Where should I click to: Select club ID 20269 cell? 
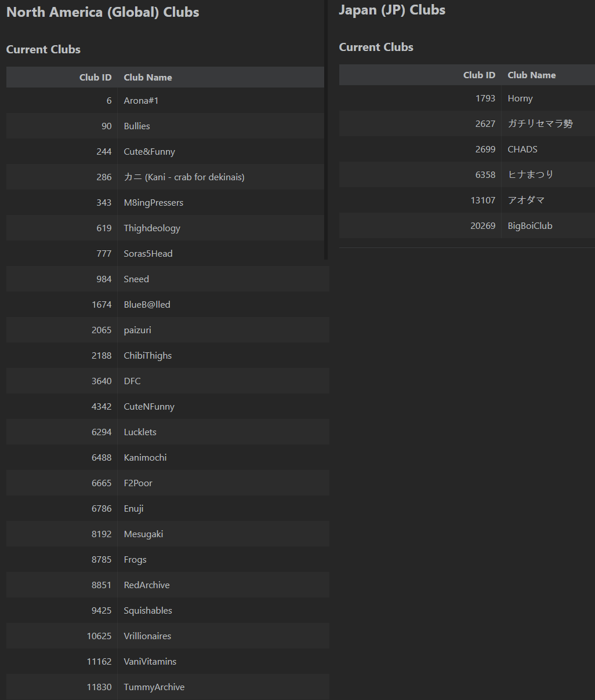pos(420,225)
